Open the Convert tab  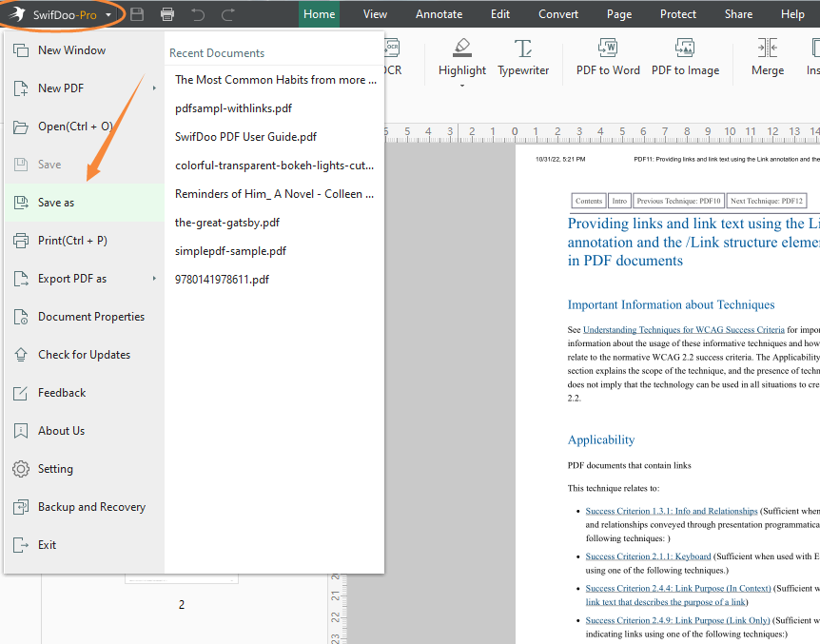[x=558, y=14]
